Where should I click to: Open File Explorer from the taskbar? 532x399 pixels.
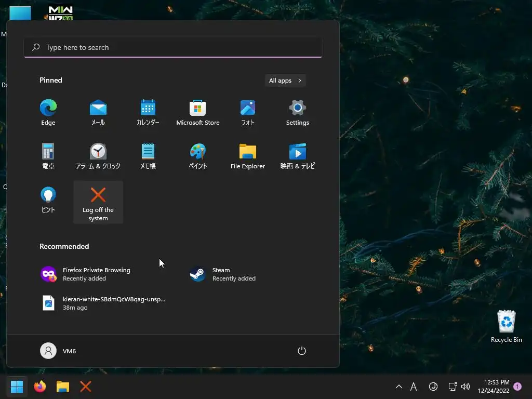tap(63, 387)
